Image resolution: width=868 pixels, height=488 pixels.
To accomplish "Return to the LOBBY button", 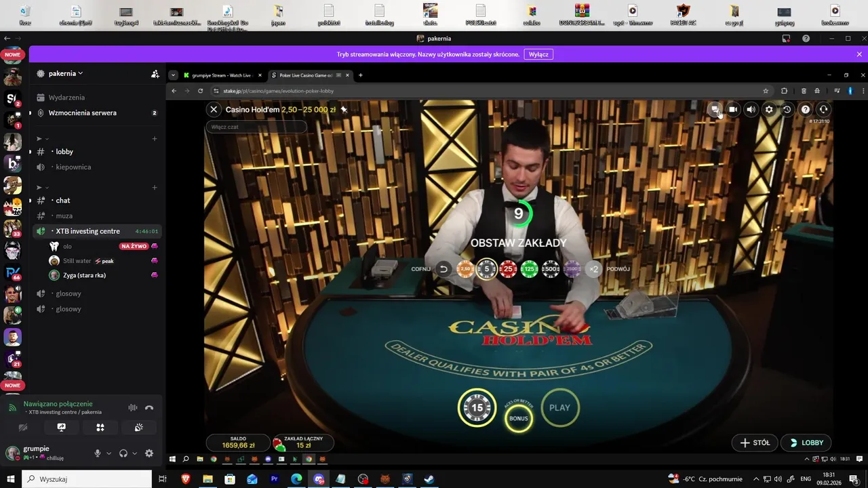I will (806, 443).
